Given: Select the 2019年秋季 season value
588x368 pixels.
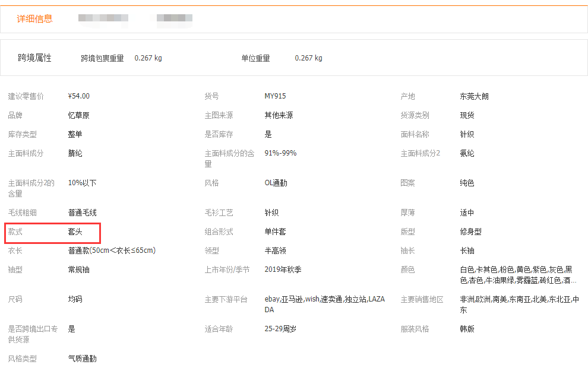Looking at the screenshot, I should pyautogui.click(x=283, y=269).
